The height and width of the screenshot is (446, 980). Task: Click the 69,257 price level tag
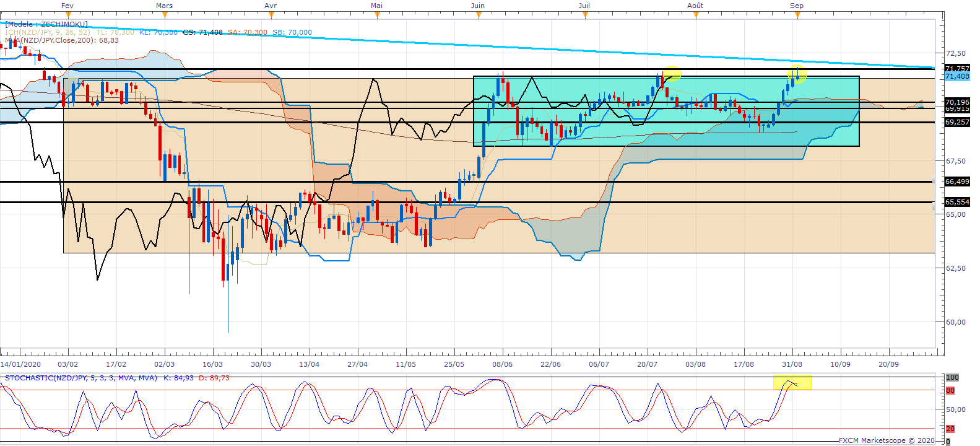point(957,122)
